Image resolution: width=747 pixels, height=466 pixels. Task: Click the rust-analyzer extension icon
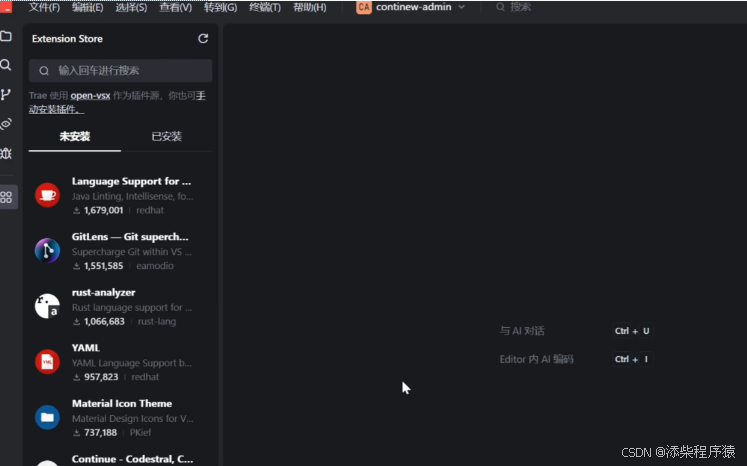(x=47, y=306)
